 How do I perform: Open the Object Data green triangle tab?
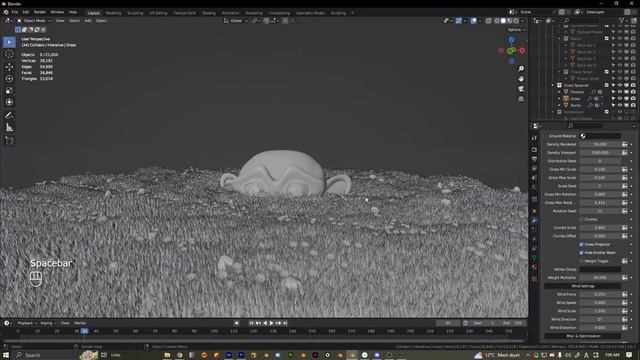pyautogui.click(x=534, y=258)
